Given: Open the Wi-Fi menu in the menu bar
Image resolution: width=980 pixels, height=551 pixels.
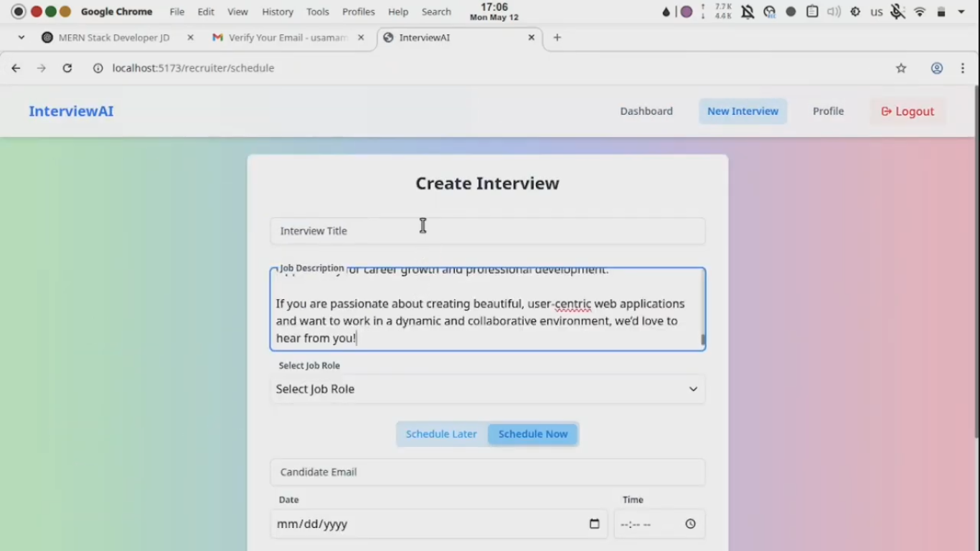Looking at the screenshot, I should [x=919, y=11].
